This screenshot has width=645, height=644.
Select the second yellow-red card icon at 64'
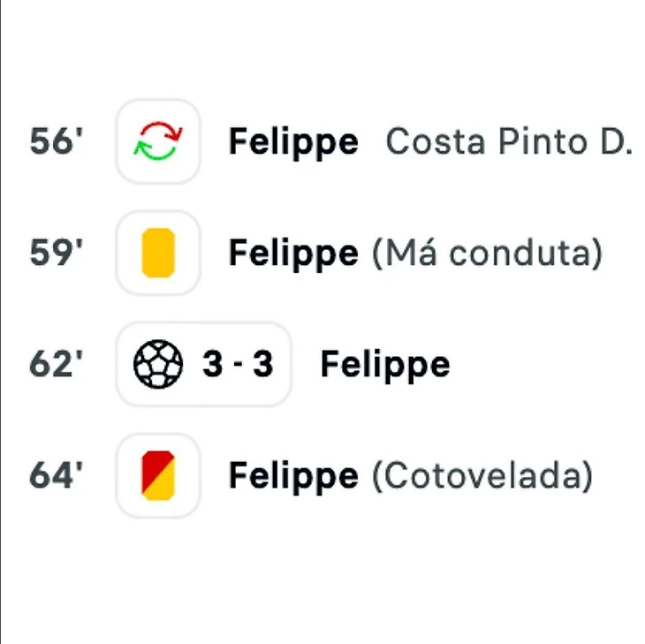tap(158, 476)
